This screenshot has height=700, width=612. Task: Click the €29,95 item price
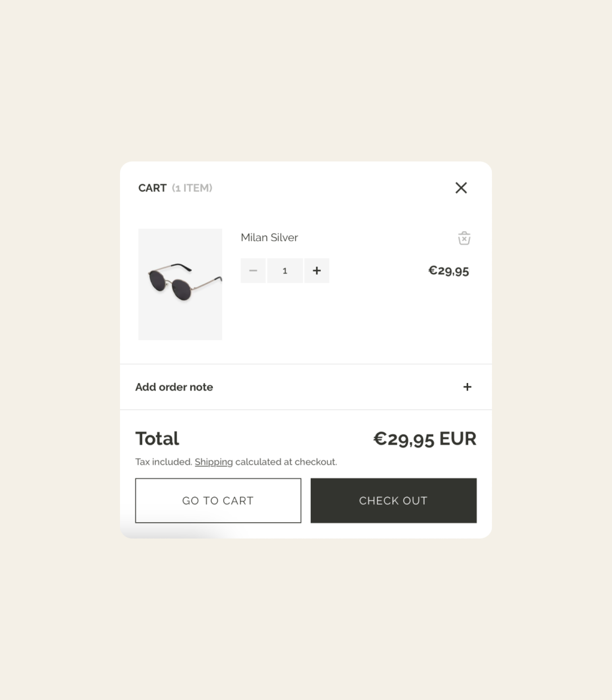[448, 270]
